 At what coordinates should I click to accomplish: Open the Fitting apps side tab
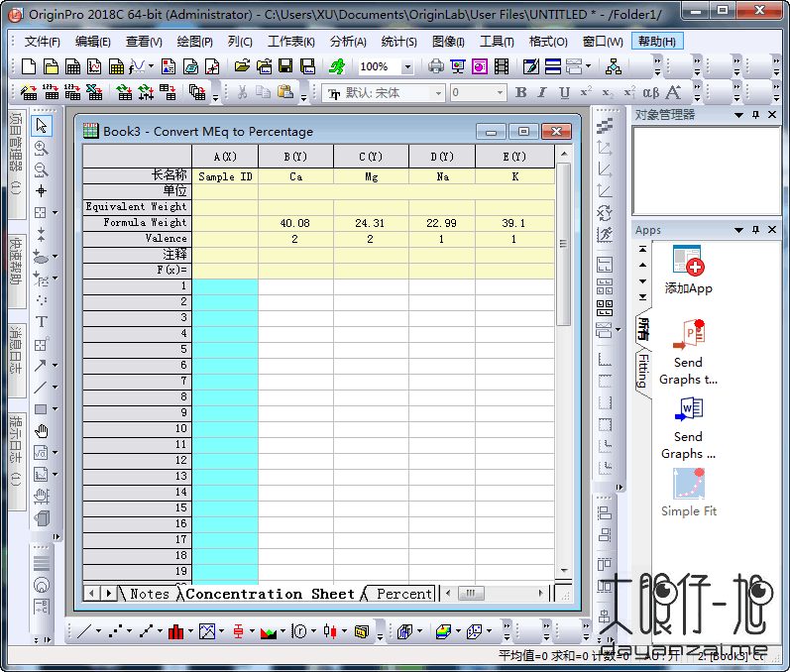click(x=643, y=371)
